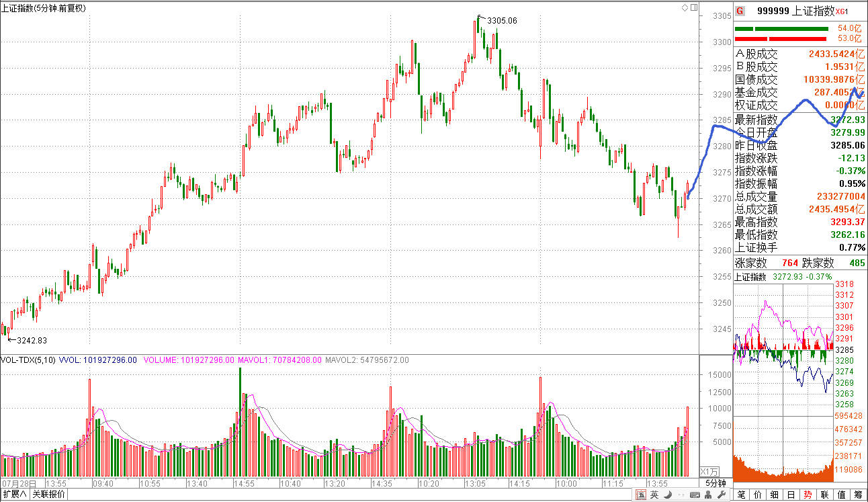Click the 上证指数 stock name header
This screenshot has height=502, width=868.
(814, 11)
